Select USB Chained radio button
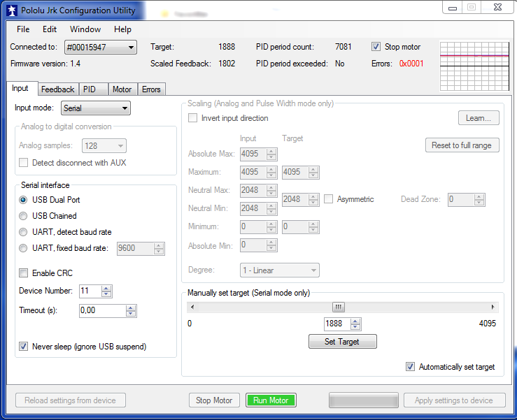The image size is (517, 420). pyautogui.click(x=23, y=216)
